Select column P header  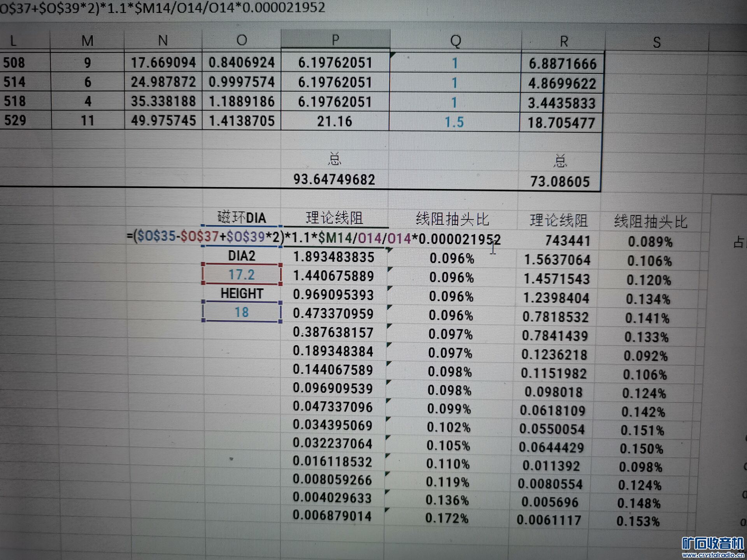(335, 40)
